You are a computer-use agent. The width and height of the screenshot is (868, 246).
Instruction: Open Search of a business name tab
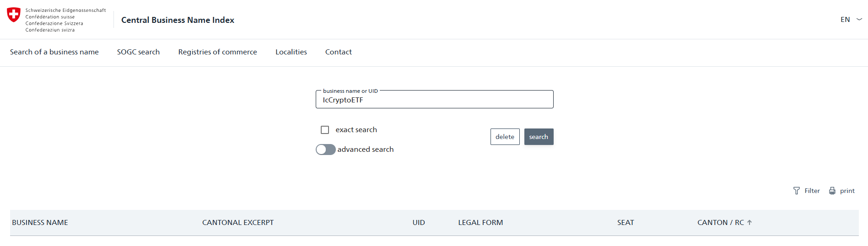click(54, 52)
